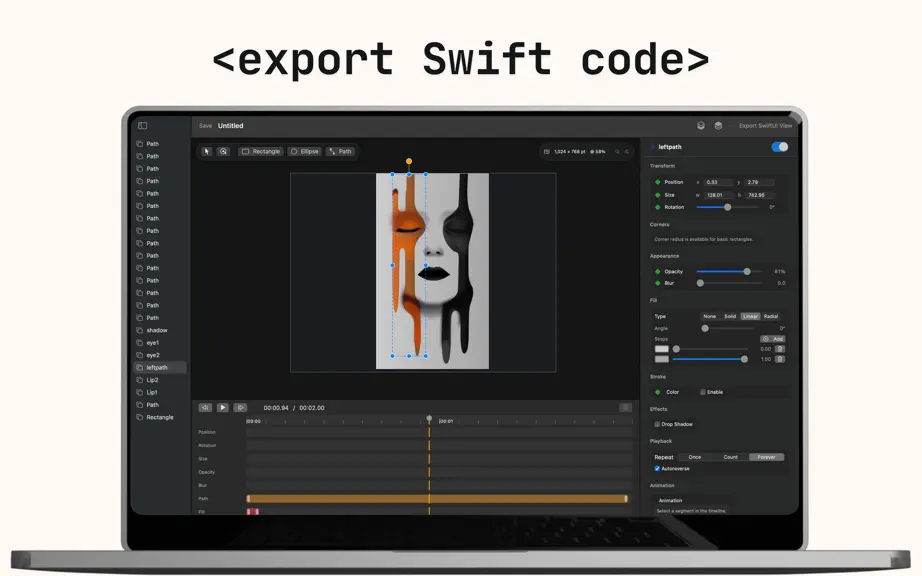Open the first gradient stop color swatch
922x576 pixels.
(x=662, y=349)
